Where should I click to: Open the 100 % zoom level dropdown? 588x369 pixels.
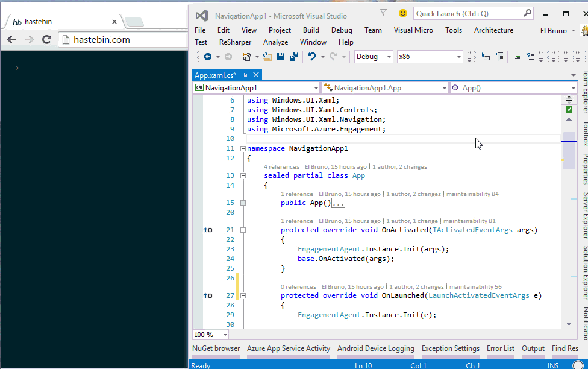coord(225,335)
